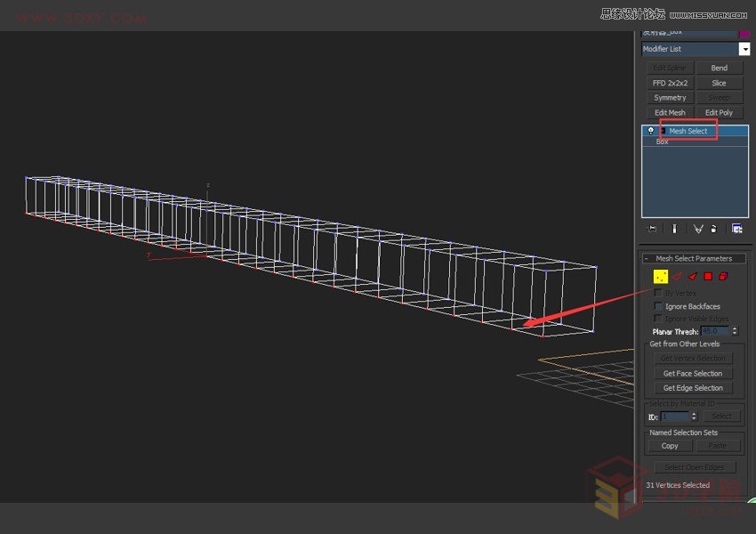
Task: Open Configure Modifier Sets icon
Action: tap(737, 230)
